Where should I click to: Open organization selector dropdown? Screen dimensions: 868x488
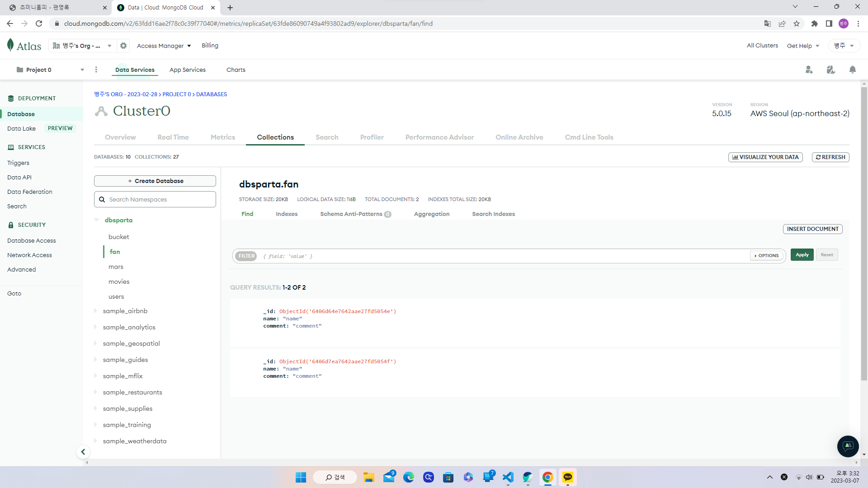[x=82, y=46]
